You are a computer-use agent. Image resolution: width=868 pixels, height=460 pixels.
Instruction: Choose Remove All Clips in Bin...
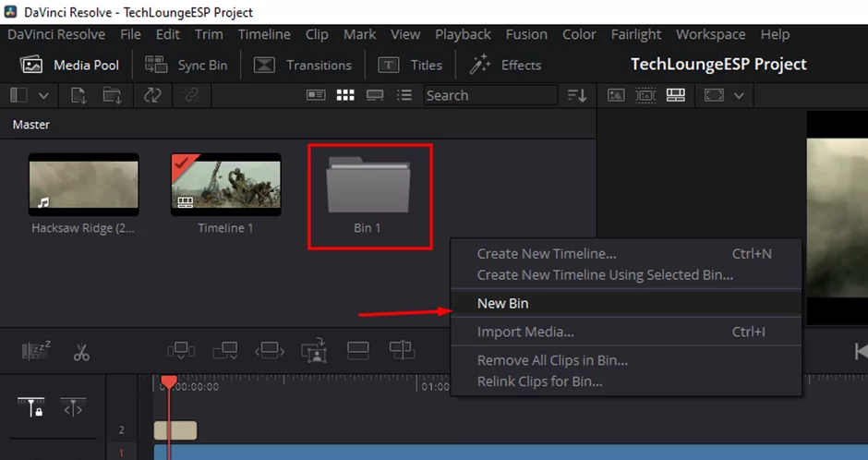[626, 360]
